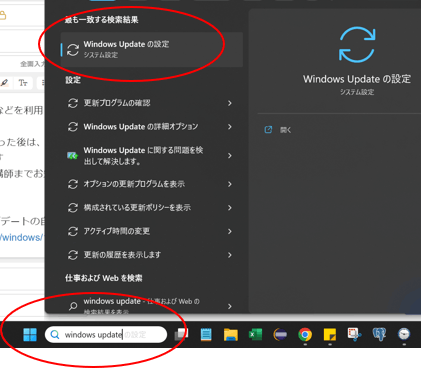
Task: Click the search icon beside the web result
Action: tap(73, 306)
